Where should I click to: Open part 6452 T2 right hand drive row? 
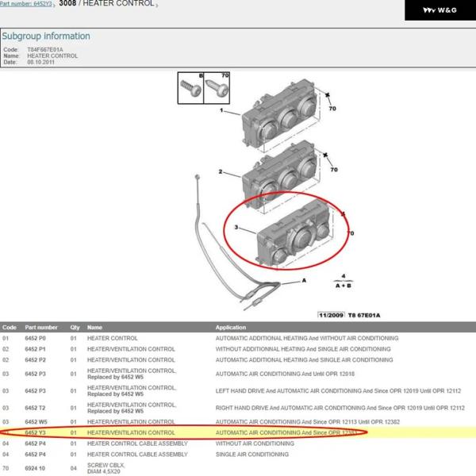(36, 405)
